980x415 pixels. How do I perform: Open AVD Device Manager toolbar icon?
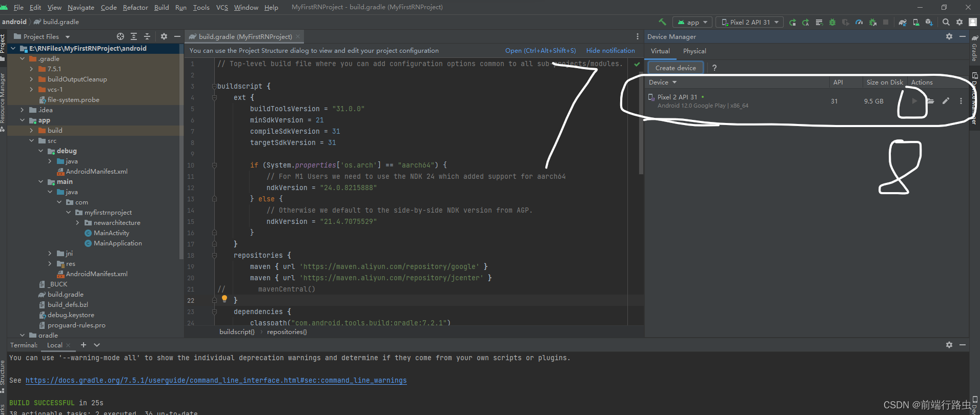916,22
